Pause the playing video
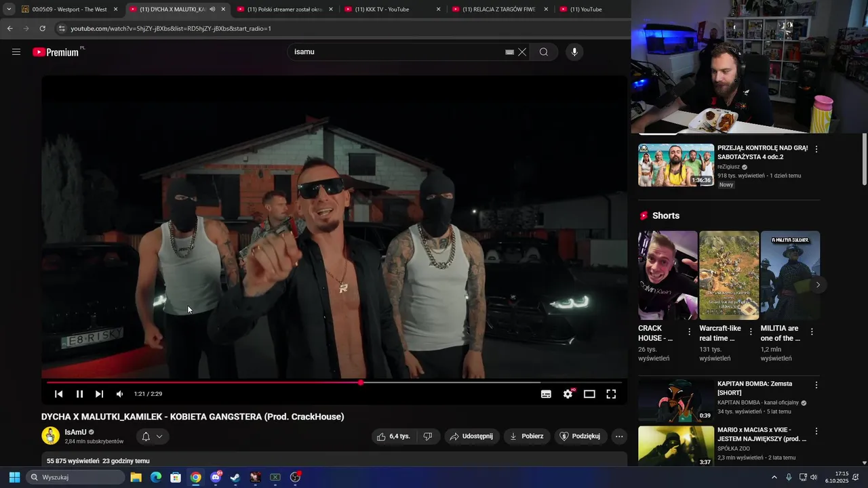868x488 pixels. [79, 394]
